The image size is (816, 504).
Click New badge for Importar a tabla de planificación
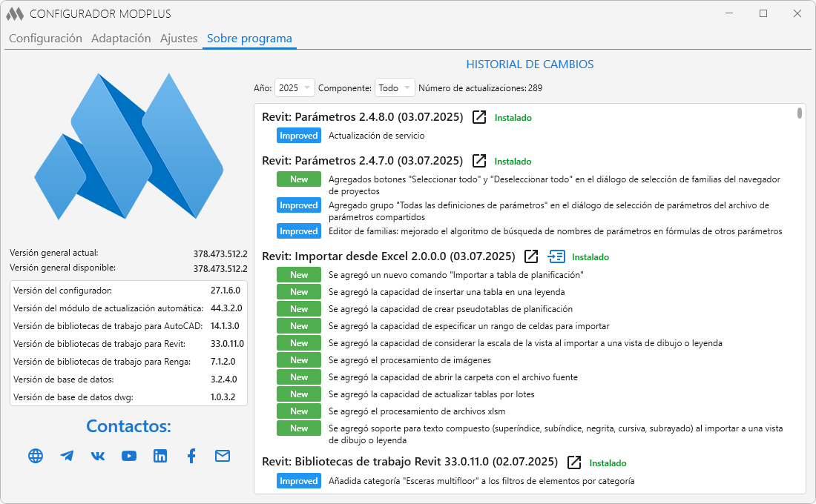[x=299, y=275]
